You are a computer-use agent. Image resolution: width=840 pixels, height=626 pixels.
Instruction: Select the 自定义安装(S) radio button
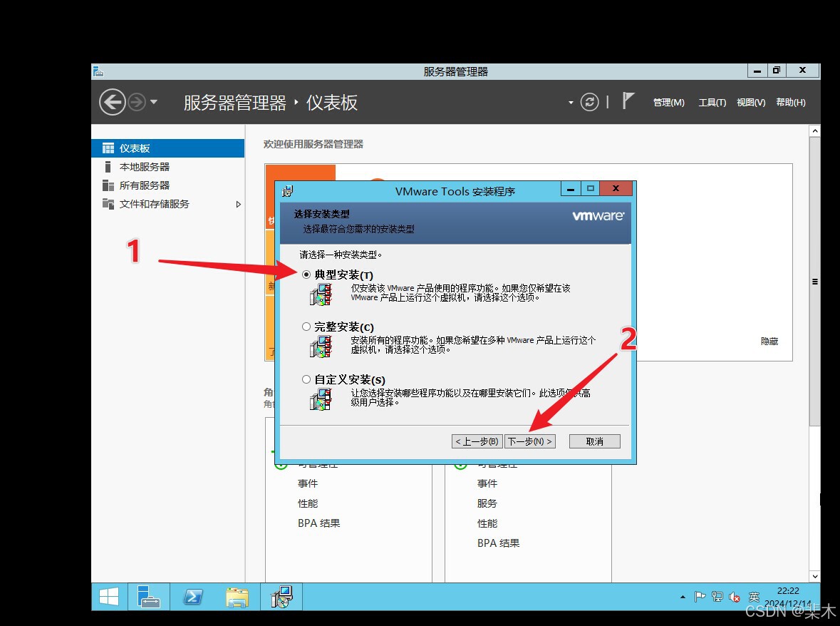coord(306,379)
